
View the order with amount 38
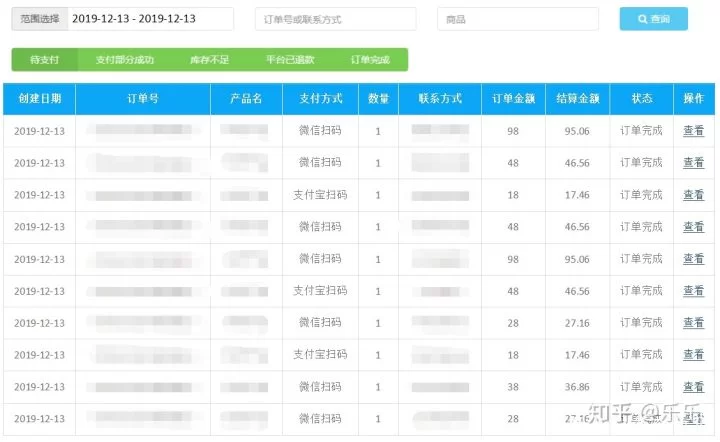tap(693, 387)
